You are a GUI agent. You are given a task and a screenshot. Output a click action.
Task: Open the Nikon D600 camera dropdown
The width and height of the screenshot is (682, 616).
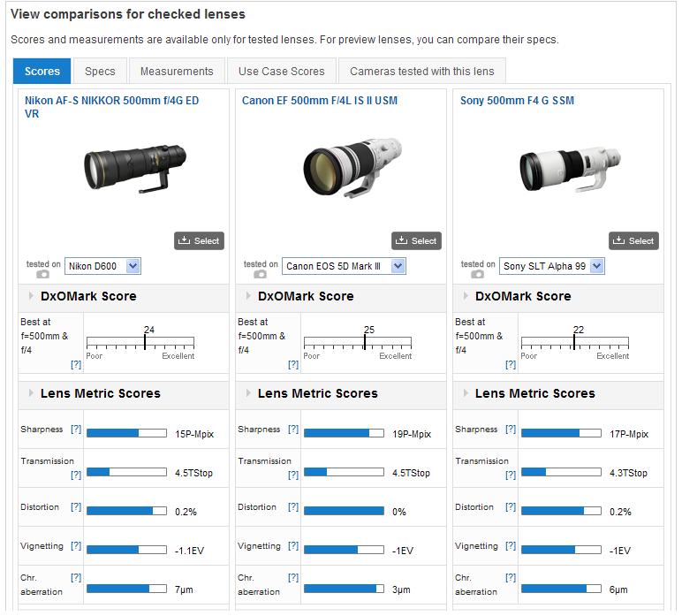pos(102,266)
